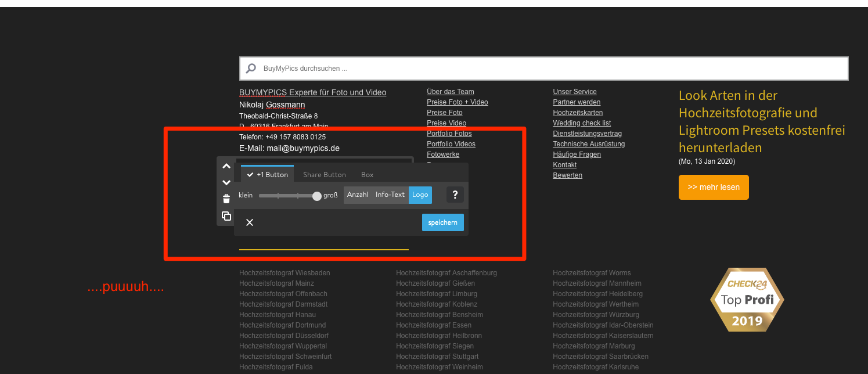Open the Technische Ausrüstung link
Viewport: 868px width, 374px height.
[589, 144]
